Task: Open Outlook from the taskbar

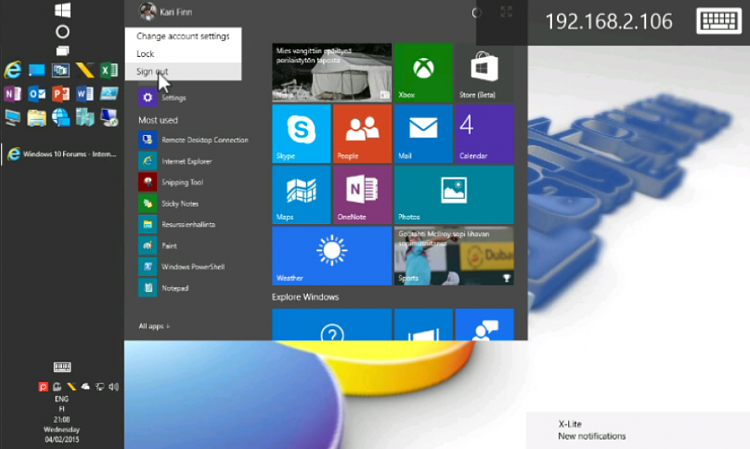Action: coord(37,94)
